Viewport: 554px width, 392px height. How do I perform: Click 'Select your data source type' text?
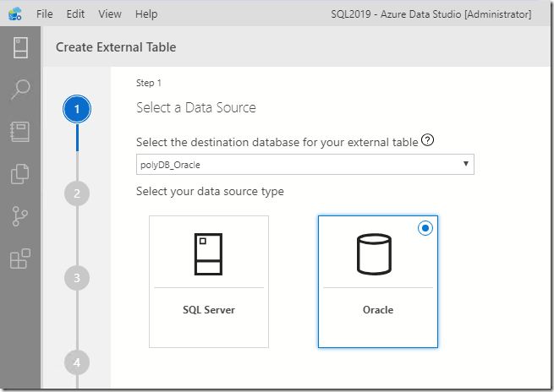coord(210,191)
